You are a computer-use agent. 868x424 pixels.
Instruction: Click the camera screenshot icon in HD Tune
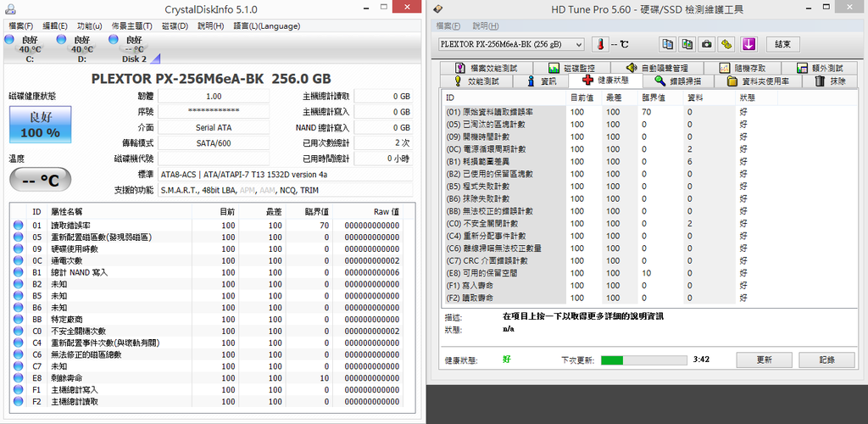tap(707, 44)
